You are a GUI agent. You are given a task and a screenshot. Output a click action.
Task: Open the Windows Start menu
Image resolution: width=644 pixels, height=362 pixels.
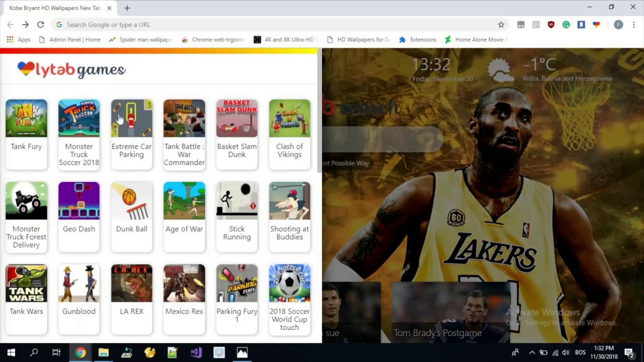(11, 352)
